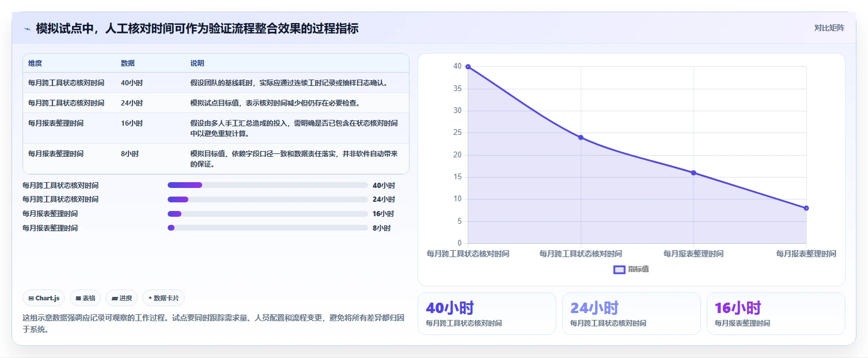Image resolution: width=868 pixels, height=358 pixels.
Task: Click the 16小时 progress bar
Action: click(x=267, y=213)
